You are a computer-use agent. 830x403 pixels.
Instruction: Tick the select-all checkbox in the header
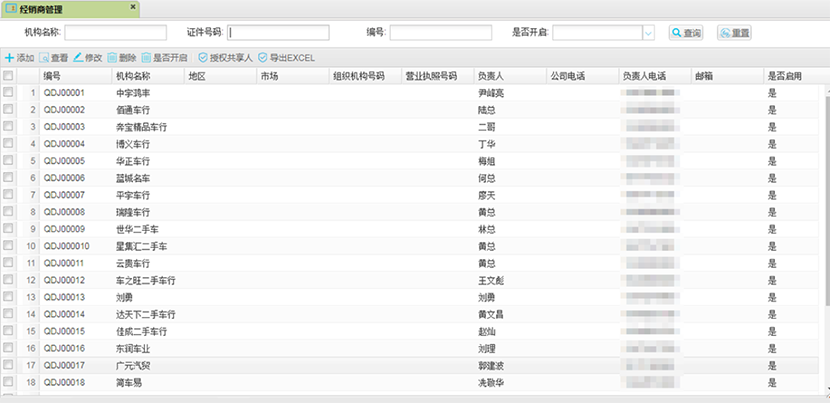pos(9,76)
